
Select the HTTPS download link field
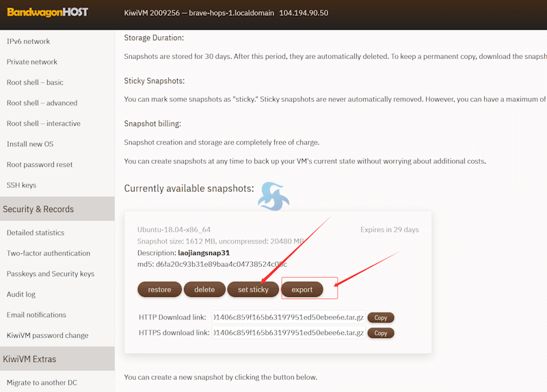click(x=288, y=333)
